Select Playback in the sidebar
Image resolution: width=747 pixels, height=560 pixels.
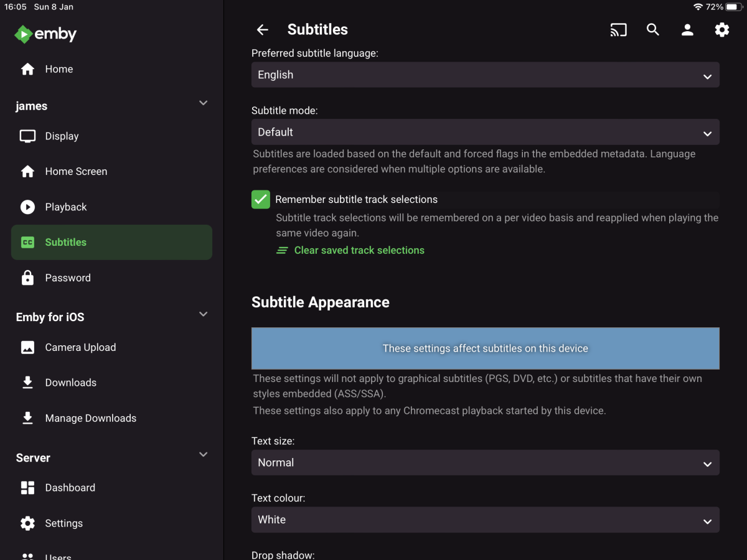pos(65,207)
